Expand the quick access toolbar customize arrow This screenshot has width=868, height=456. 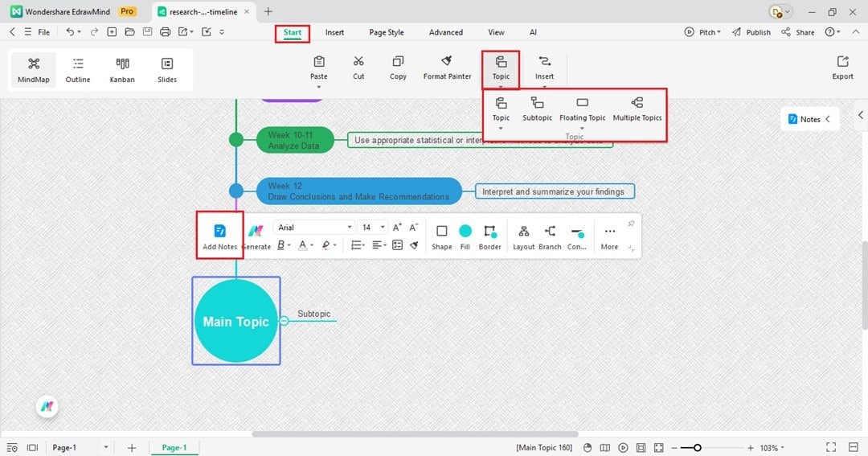tap(222, 32)
